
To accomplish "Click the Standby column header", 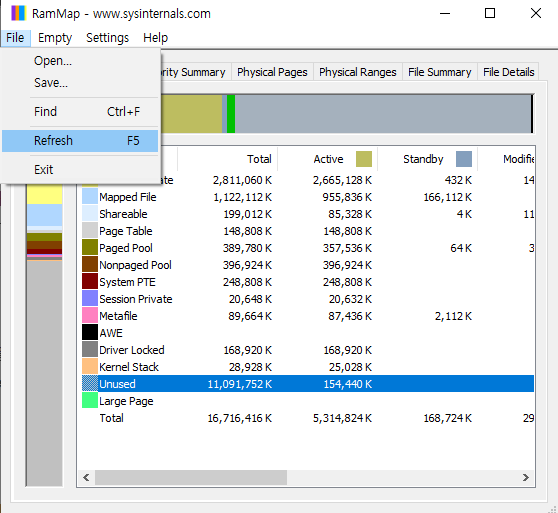I will [x=427, y=159].
